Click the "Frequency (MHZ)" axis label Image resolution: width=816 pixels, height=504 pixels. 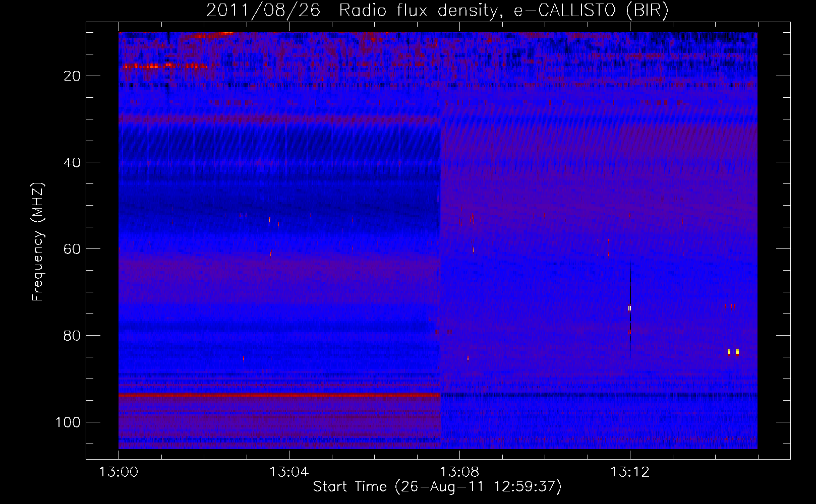click(38, 242)
